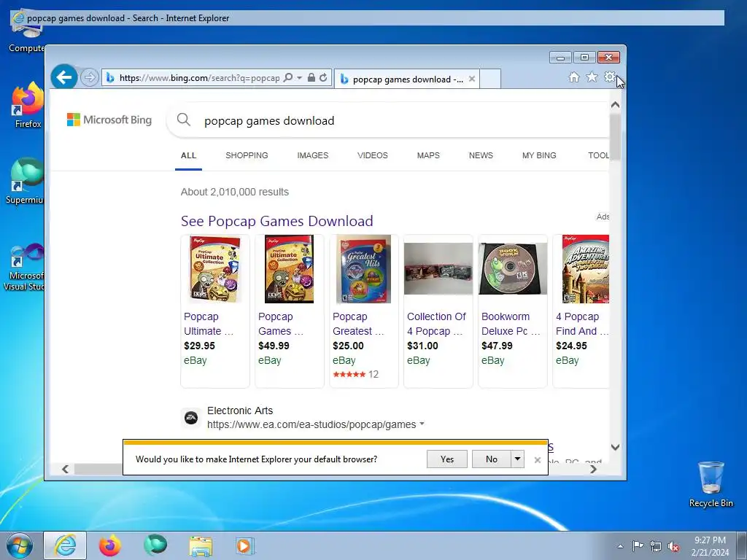Close the popcap games download tab
This screenshot has width=747, height=560.
coord(472,79)
